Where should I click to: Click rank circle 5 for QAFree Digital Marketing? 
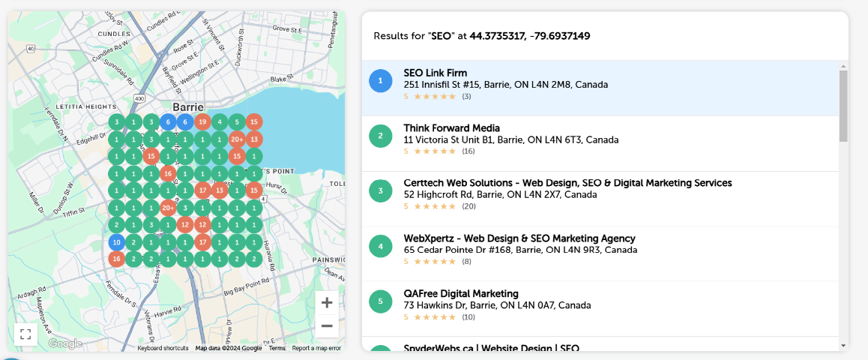(380, 301)
